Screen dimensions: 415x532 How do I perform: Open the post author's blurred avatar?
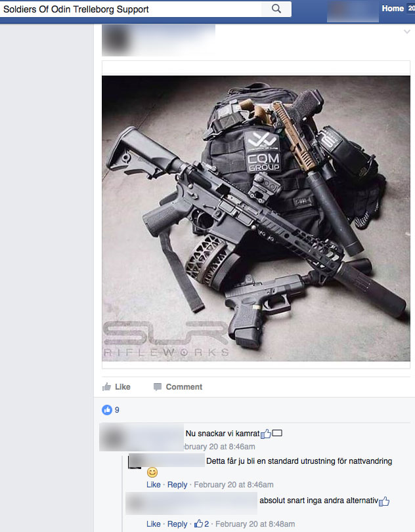116,40
